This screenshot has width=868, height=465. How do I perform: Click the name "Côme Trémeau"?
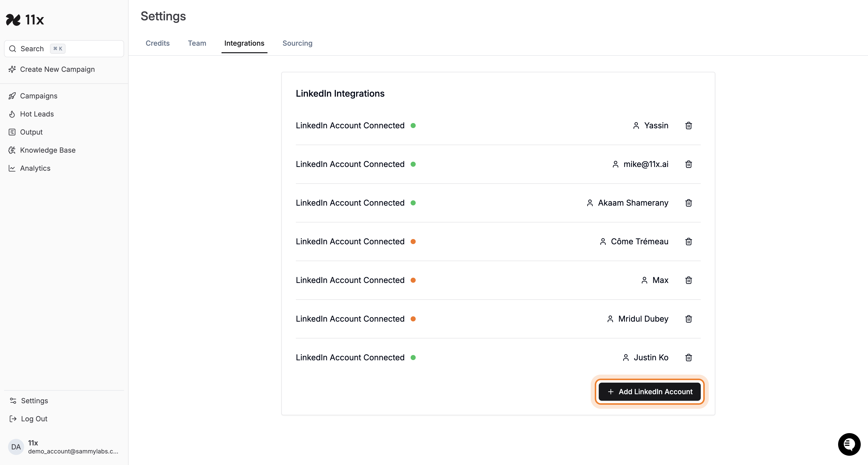pos(639,242)
